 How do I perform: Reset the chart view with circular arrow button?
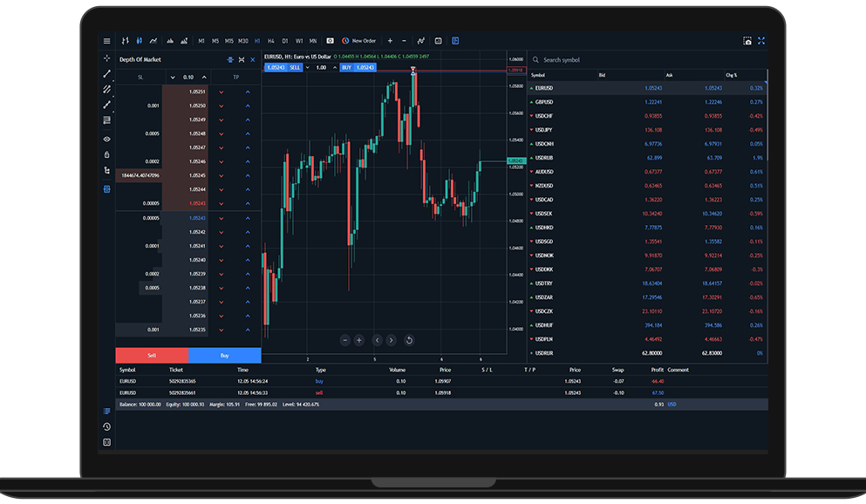click(409, 340)
